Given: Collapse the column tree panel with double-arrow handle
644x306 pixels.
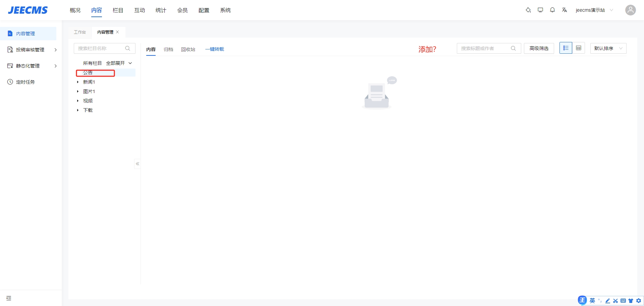Looking at the screenshot, I should click(138, 164).
